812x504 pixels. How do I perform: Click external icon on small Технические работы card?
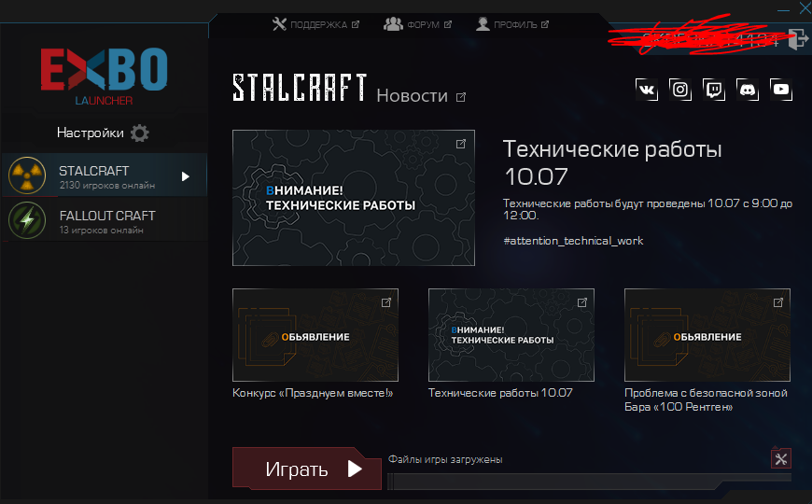[582, 302]
